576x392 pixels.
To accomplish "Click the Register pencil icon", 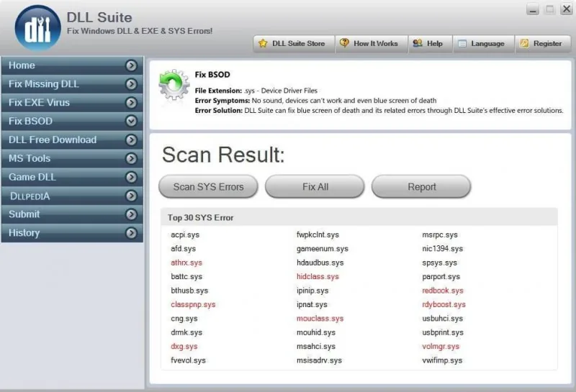I will pos(524,43).
